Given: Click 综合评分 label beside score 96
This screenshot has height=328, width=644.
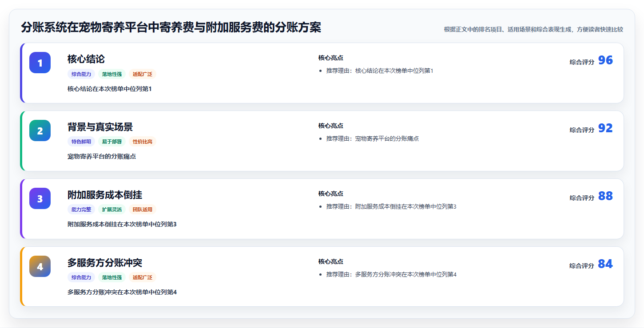Looking at the screenshot, I should [582, 62].
